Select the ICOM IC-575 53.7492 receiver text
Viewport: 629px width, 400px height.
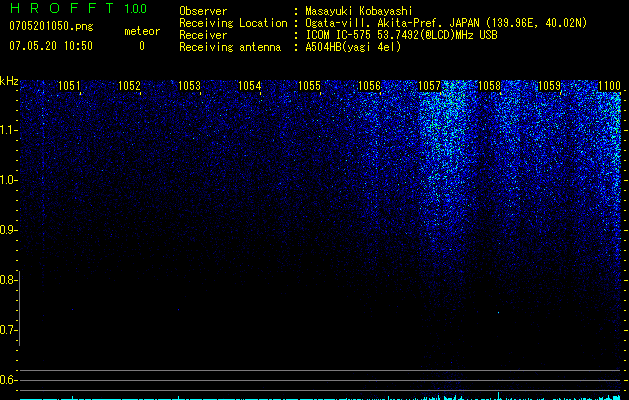pyautogui.click(x=401, y=35)
